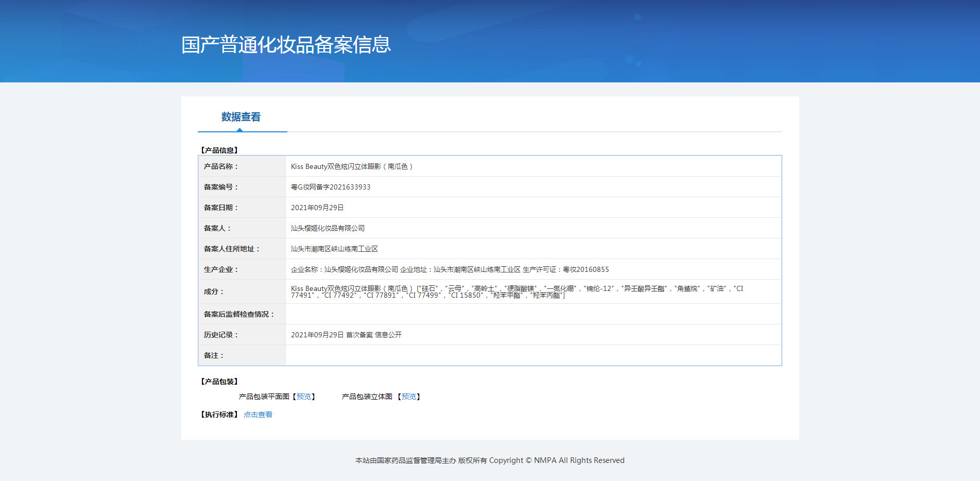Click the page title 国产普通化妆品备案信息
Image resolution: width=980 pixels, height=481 pixels.
point(286,45)
